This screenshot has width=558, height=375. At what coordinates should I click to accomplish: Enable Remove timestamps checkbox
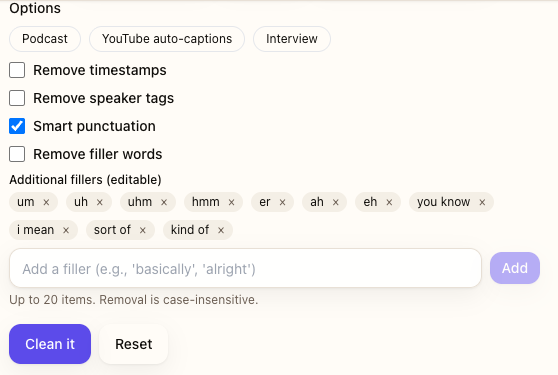point(17,70)
